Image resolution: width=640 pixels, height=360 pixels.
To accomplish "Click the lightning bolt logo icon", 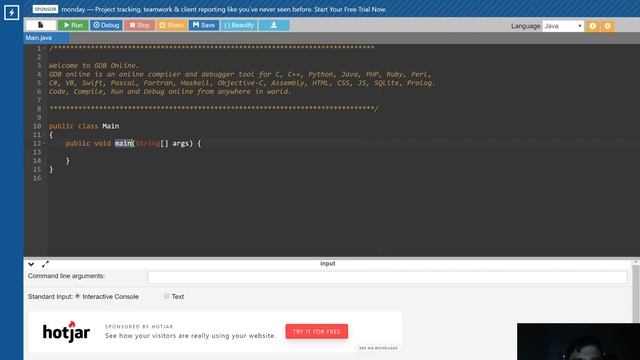I will click(x=11, y=13).
